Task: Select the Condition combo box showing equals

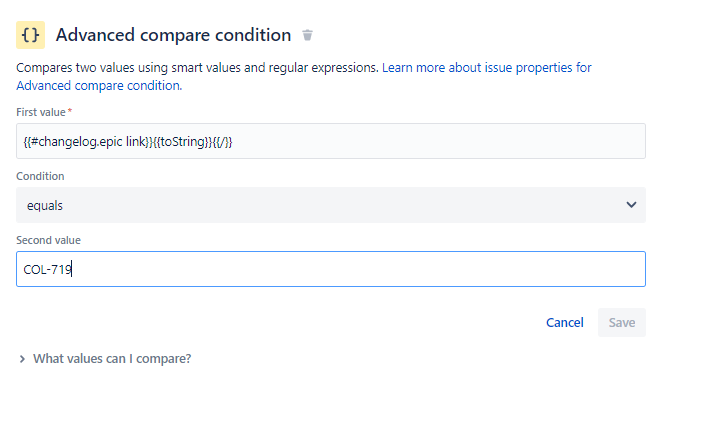Action: tap(331, 205)
